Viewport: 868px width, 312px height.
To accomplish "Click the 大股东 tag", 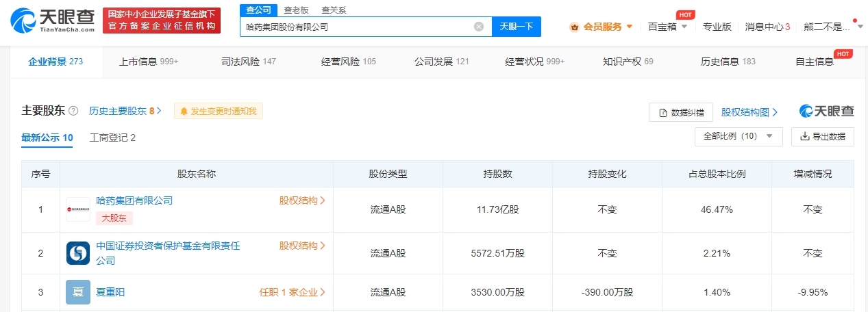I will point(114,218).
